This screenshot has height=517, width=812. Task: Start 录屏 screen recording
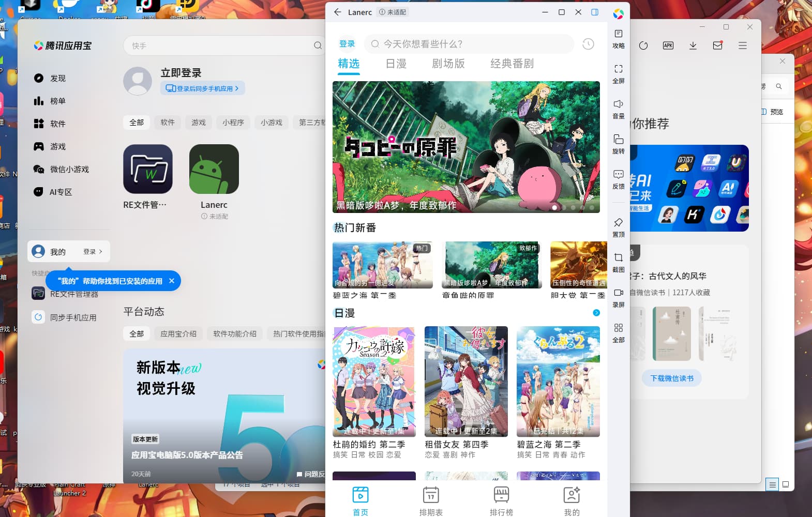click(618, 298)
